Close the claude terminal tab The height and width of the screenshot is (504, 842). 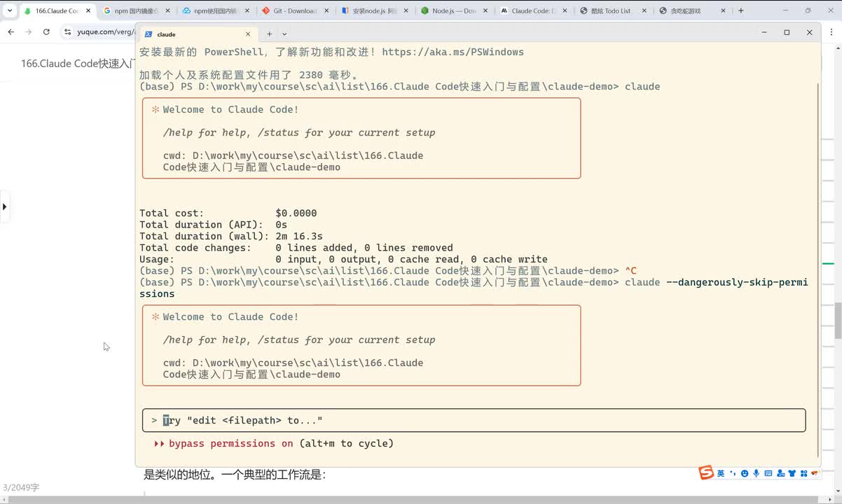click(247, 34)
